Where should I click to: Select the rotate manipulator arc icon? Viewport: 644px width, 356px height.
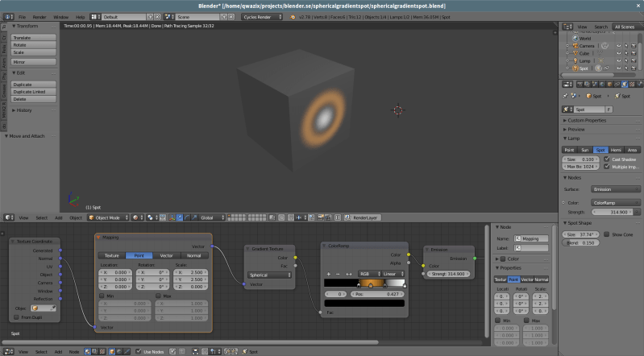click(187, 217)
